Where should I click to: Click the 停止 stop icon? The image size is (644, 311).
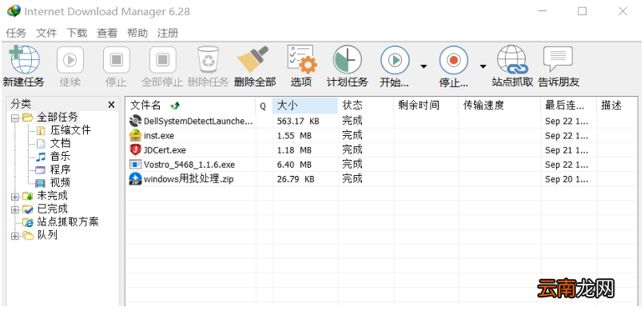[x=116, y=61]
